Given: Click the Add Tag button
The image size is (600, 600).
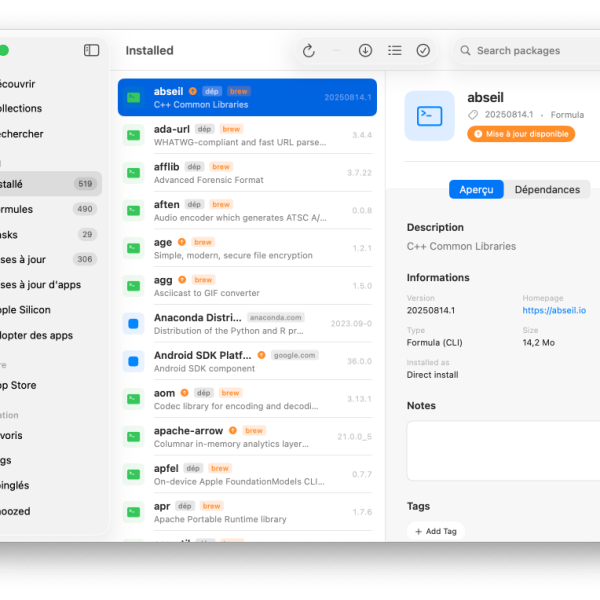Looking at the screenshot, I should [436, 531].
